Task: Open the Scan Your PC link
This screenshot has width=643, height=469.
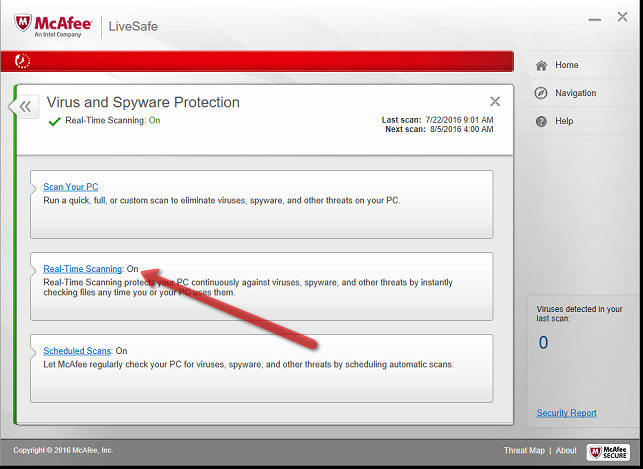Action: tap(71, 187)
